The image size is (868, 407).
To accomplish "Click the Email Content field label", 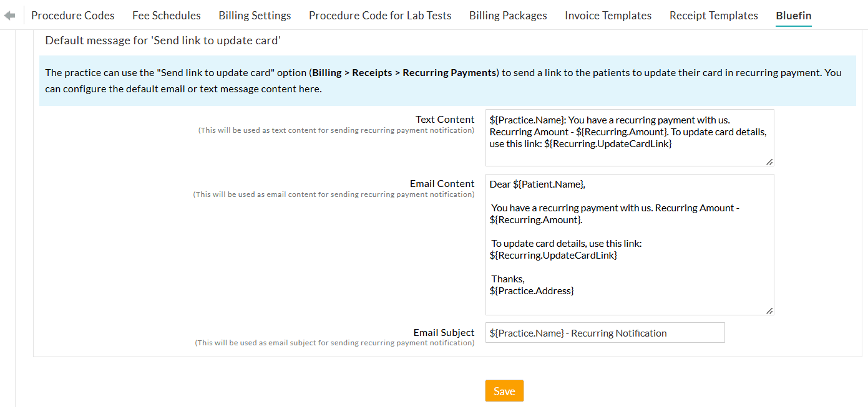I will (x=442, y=184).
